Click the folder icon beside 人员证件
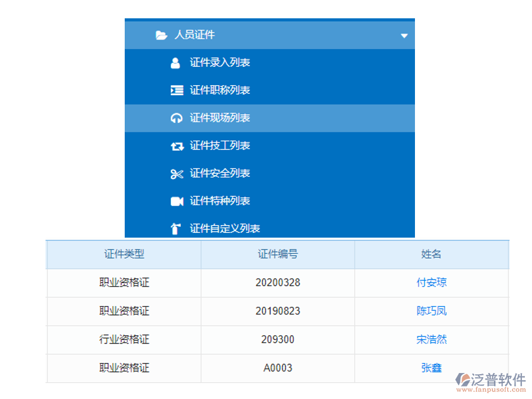Screen dimensions: 532x399 pos(161,35)
